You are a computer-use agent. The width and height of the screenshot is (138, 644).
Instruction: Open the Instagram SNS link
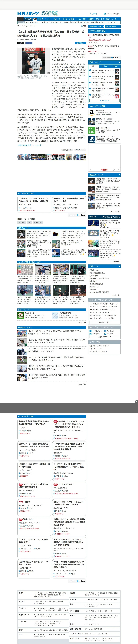click(x=95, y=334)
